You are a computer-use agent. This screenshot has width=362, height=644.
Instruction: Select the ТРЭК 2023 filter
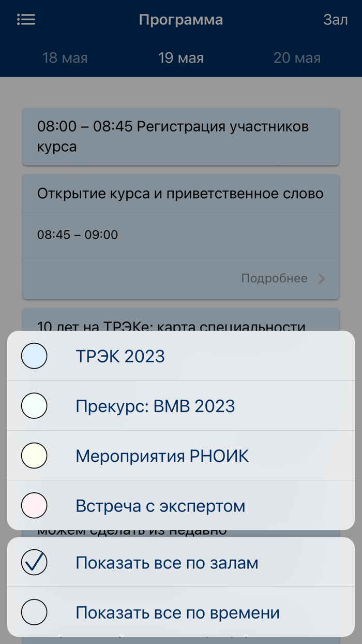(x=120, y=356)
